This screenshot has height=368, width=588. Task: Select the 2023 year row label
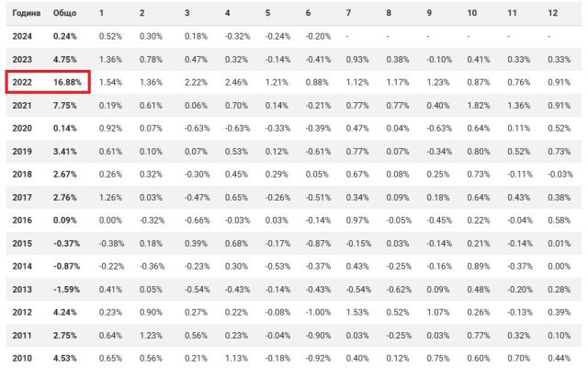pyautogui.click(x=23, y=59)
